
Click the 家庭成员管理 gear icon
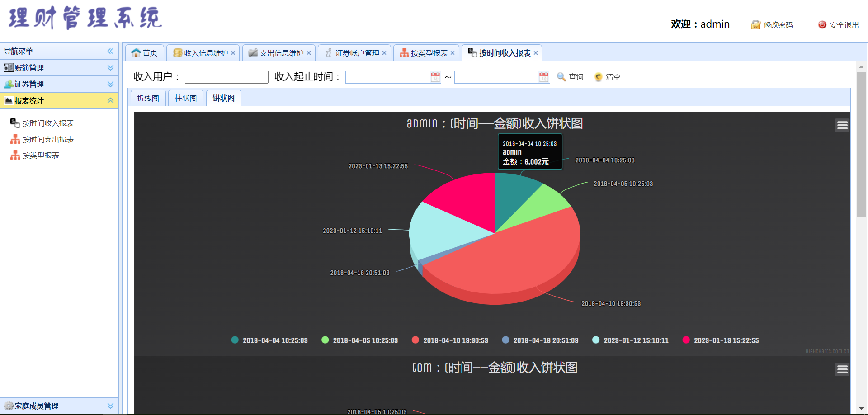tap(8, 406)
